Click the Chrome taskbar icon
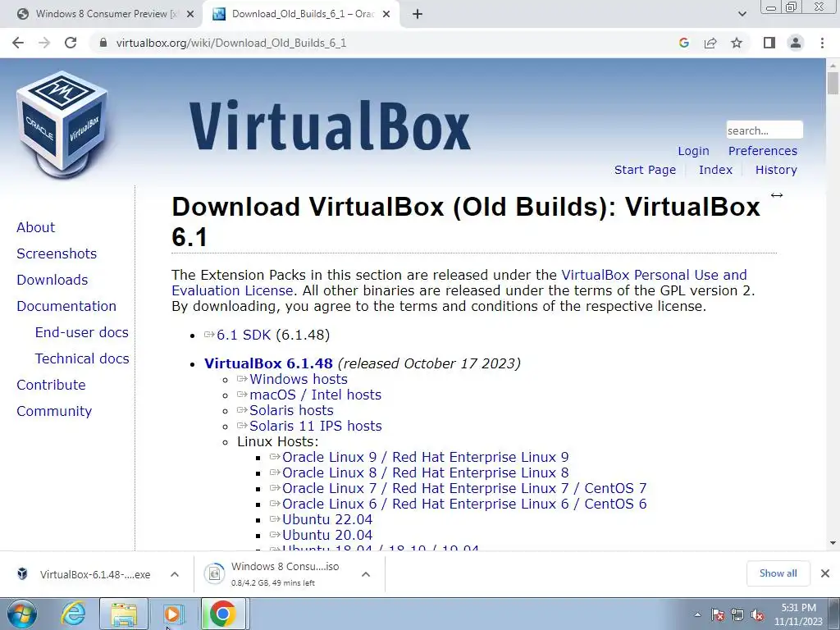This screenshot has height=630, width=840. (223, 614)
